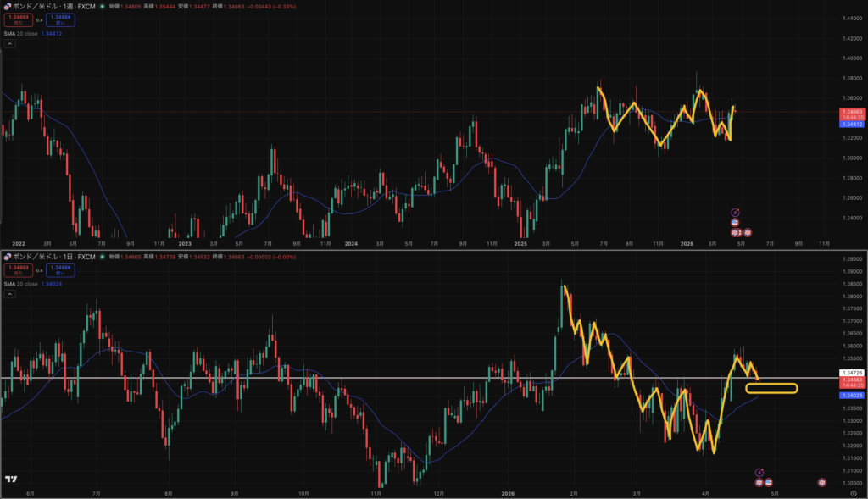
Task: Open the rightmost UK flag event, weekly chart
Action: point(748,232)
